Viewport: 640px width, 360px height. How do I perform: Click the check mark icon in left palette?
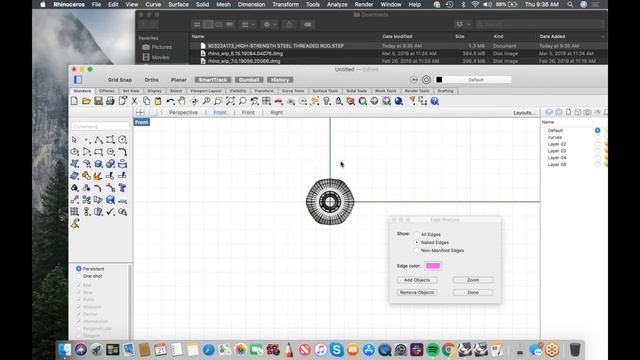tap(110, 211)
